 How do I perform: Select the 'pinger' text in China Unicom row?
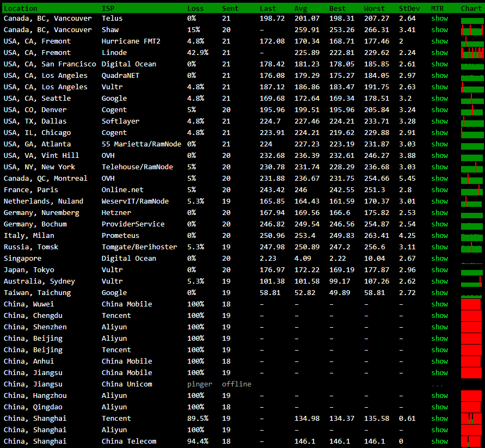(x=200, y=384)
